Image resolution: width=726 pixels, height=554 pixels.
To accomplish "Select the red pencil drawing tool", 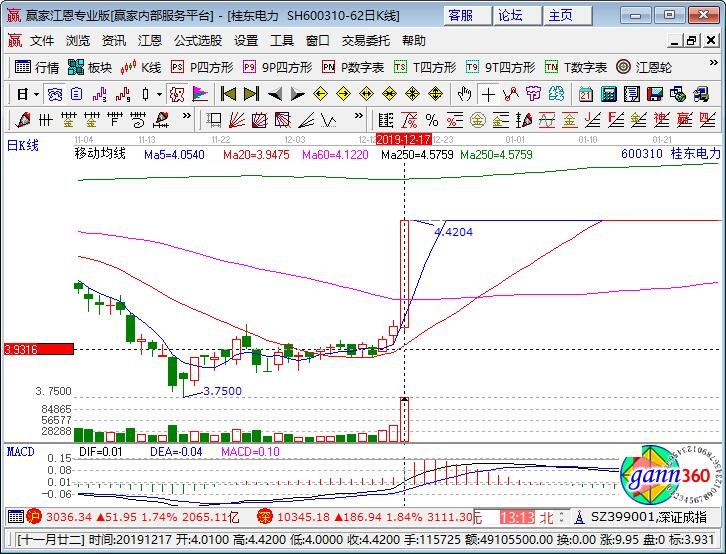I will pyautogui.click(x=23, y=120).
